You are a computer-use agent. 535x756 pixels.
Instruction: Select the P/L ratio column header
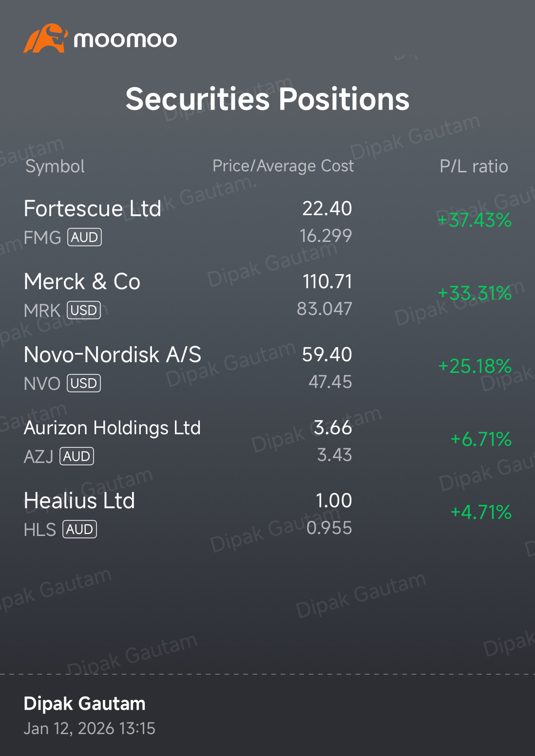click(474, 166)
